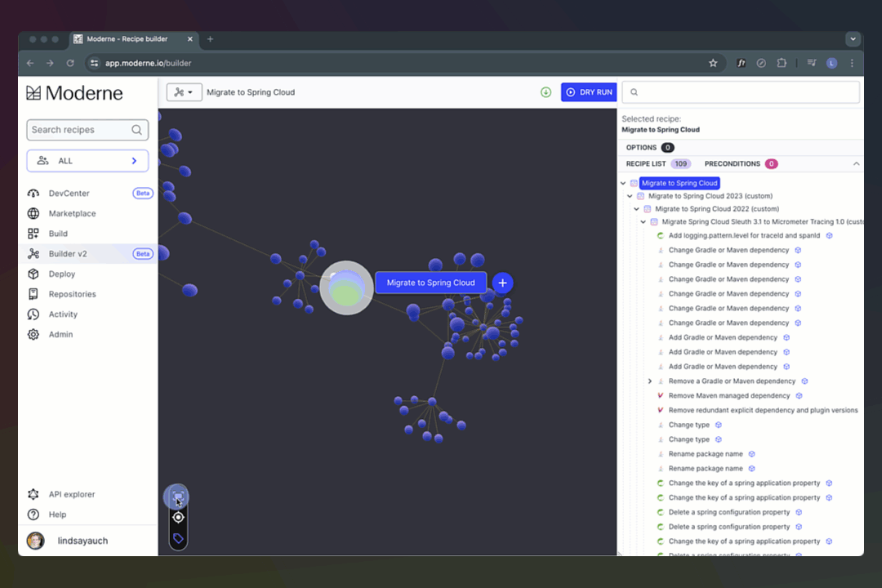Click the green download recipe icon
Screen dimensions: 882x588
[546, 92]
